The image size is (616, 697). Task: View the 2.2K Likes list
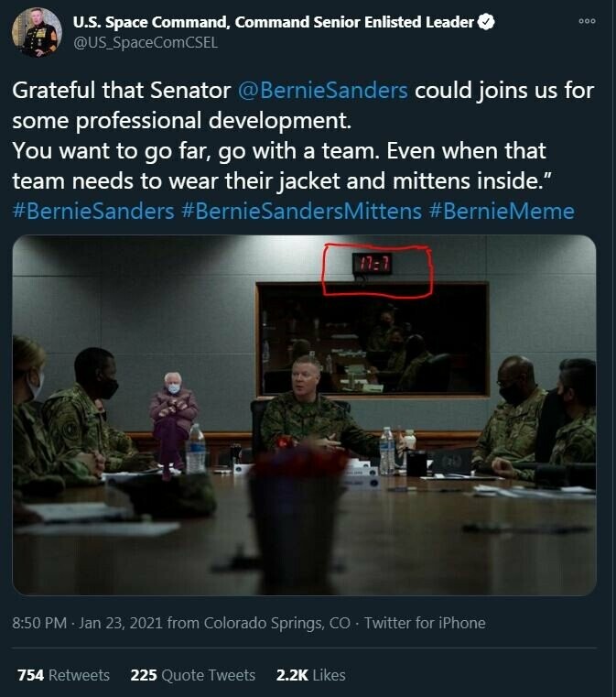click(x=310, y=675)
